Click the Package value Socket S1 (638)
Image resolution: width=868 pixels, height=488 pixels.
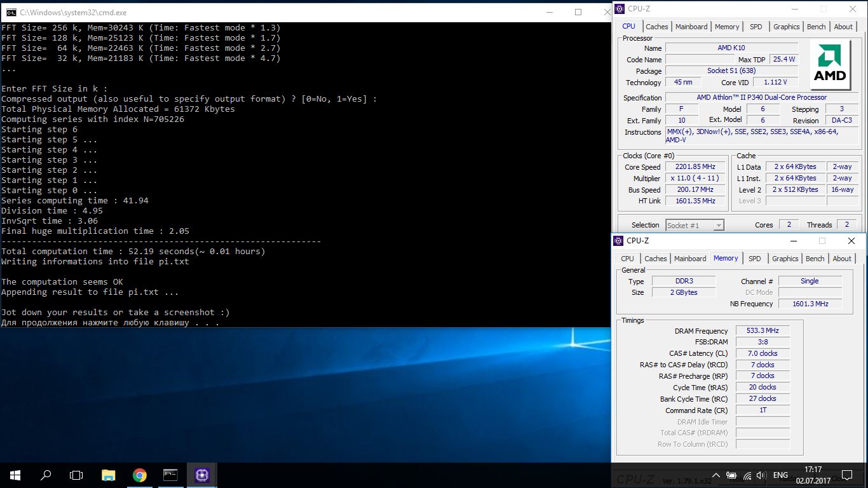[x=731, y=71]
